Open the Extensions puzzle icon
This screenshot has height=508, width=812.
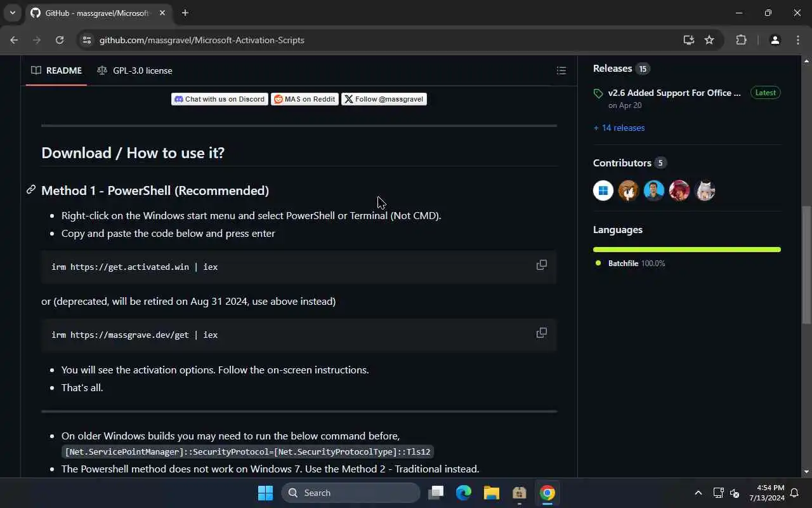(x=741, y=40)
